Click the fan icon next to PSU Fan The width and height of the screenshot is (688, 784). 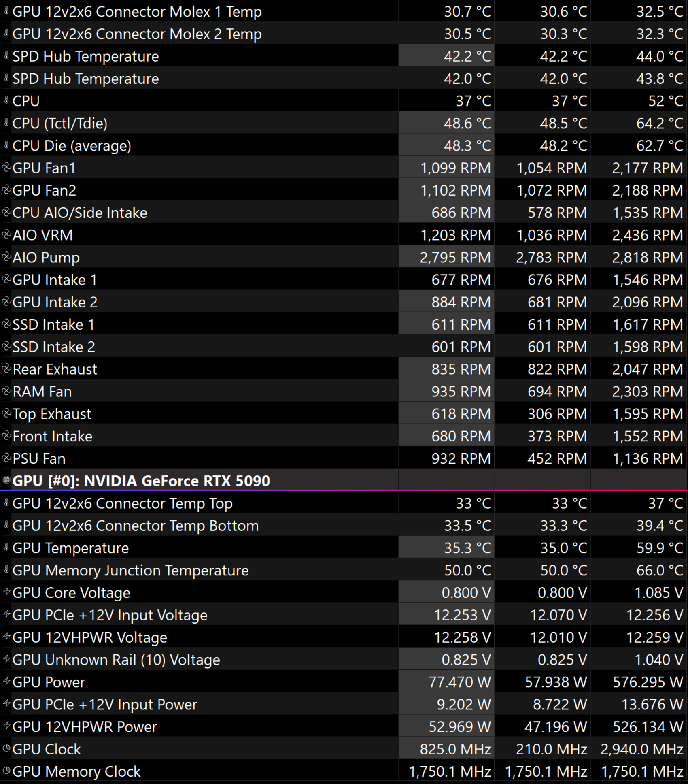pos(6,458)
